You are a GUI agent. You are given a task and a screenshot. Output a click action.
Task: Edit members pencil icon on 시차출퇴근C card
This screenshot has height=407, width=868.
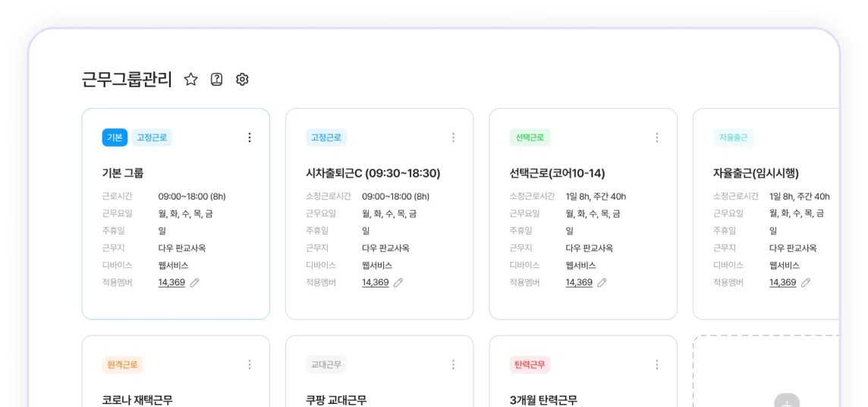(x=398, y=282)
